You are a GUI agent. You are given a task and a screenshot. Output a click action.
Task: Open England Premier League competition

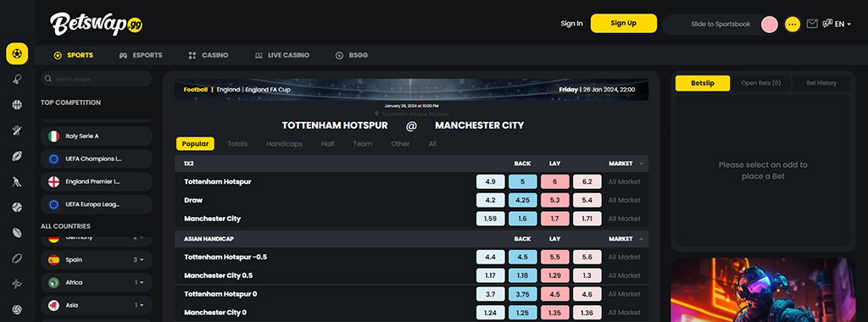pyautogui.click(x=97, y=181)
